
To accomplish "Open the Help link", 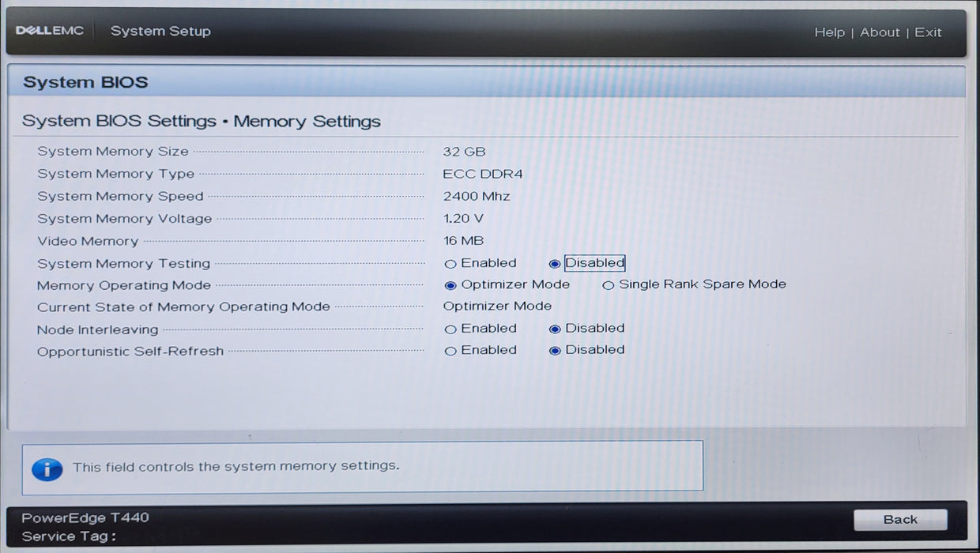I will tap(829, 32).
